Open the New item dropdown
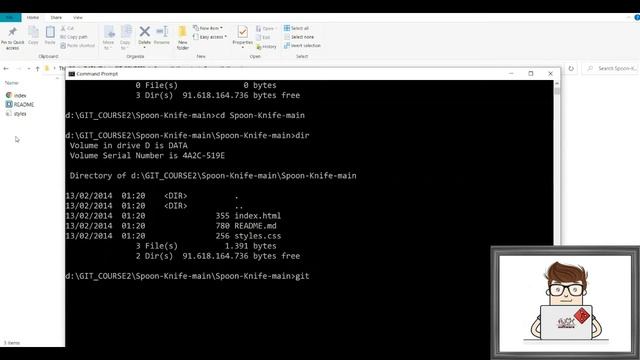640x360 pixels. click(x=208, y=28)
